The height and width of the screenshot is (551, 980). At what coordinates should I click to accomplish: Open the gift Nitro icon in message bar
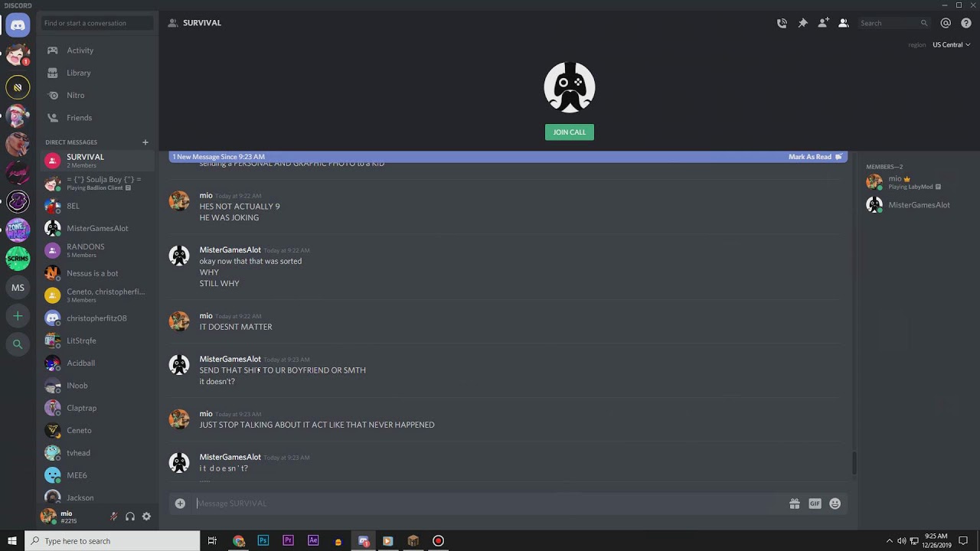[795, 504]
